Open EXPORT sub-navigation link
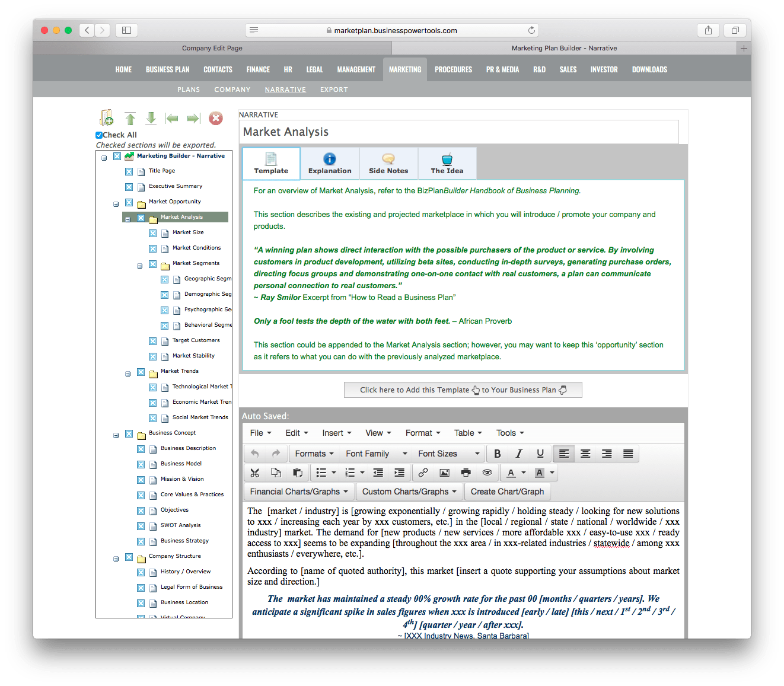Screen dimensions: 784x686 point(334,90)
